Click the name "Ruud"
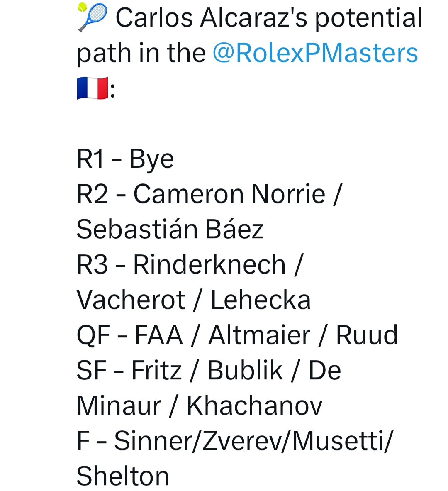 pos(367,335)
